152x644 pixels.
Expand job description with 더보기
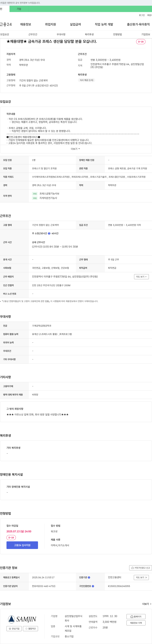pos(76,149)
